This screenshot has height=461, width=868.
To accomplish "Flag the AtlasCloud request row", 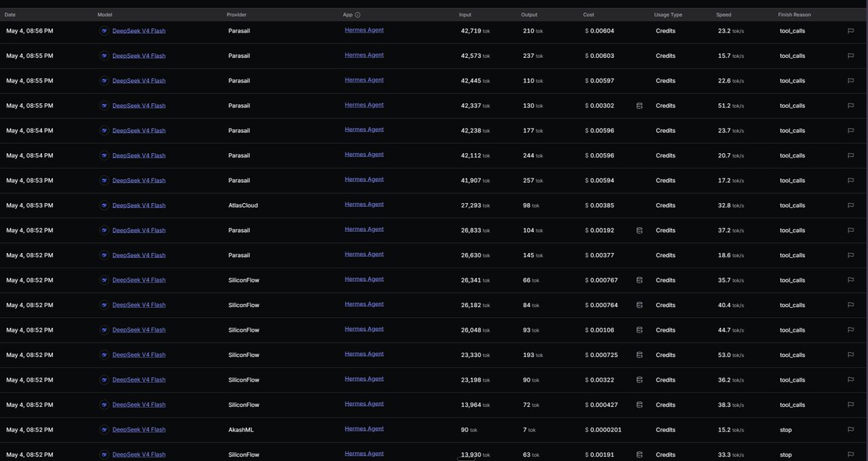I will point(851,205).
